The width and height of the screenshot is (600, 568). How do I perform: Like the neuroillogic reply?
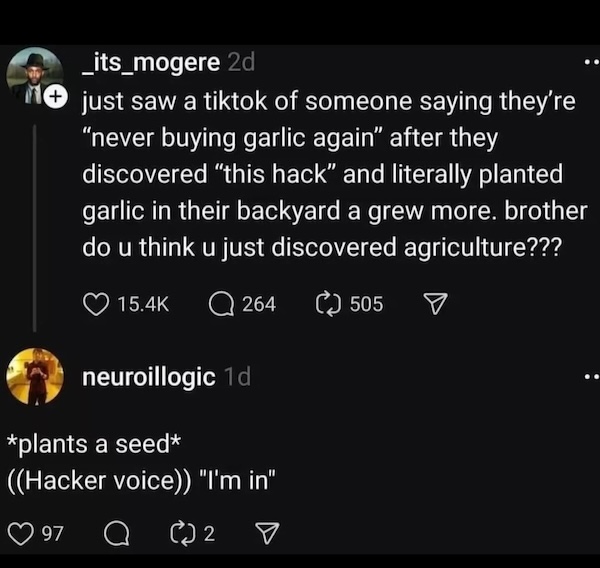21,534
